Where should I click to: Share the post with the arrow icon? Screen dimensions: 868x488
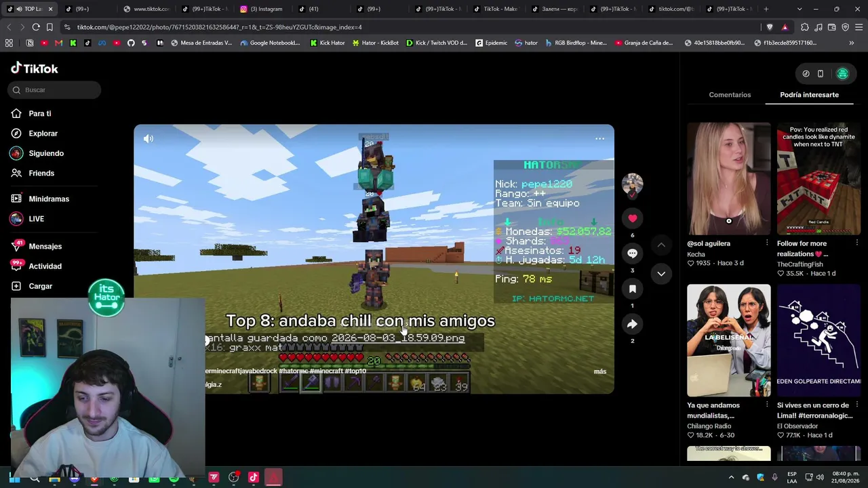point(632,324)
